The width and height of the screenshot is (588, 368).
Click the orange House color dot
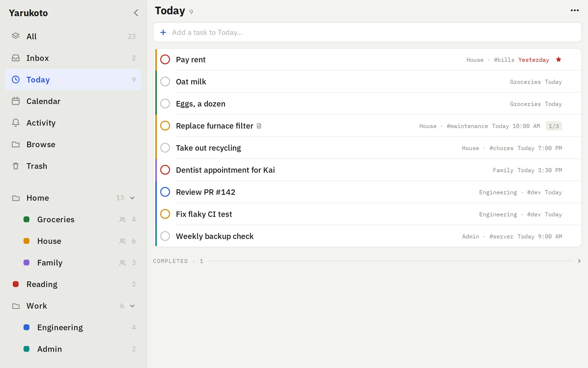pyautogui.click(x=26, y=241)
